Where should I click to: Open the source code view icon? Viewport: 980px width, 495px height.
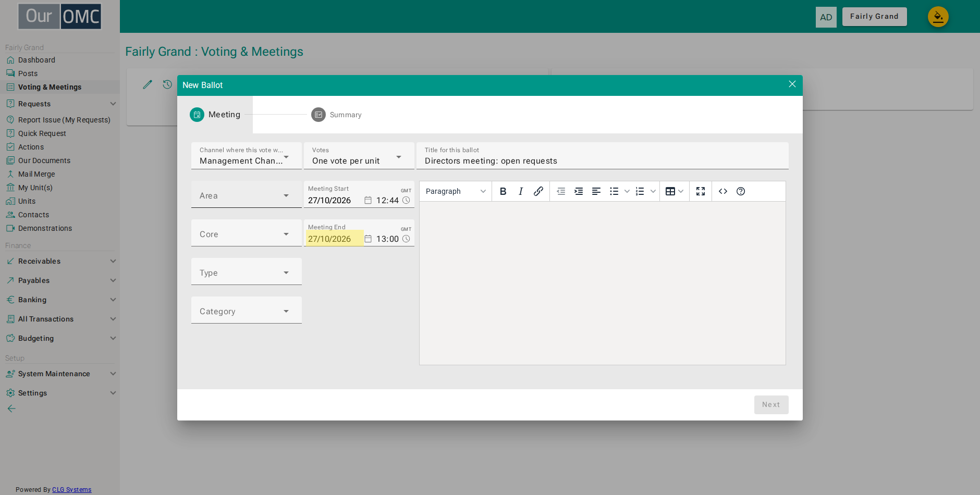(723, 191)
